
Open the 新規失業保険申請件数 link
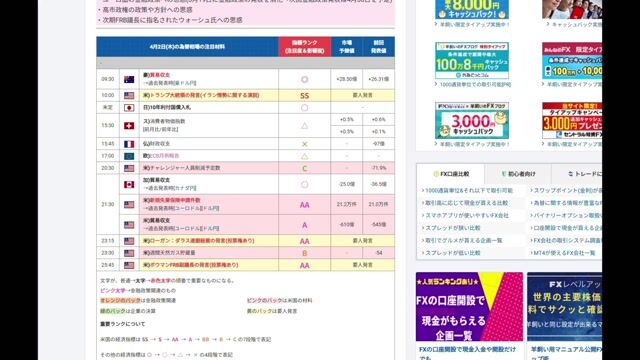[171, 200]
